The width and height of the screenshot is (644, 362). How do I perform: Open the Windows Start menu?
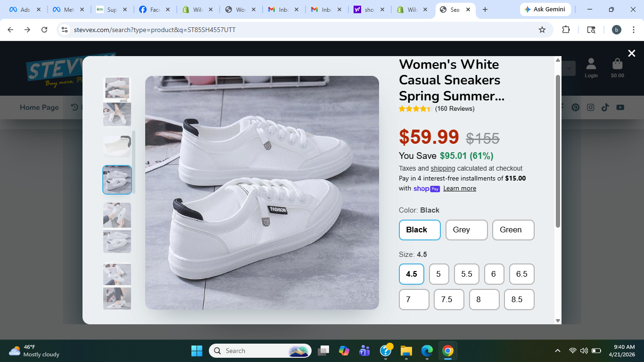point(197,351)
